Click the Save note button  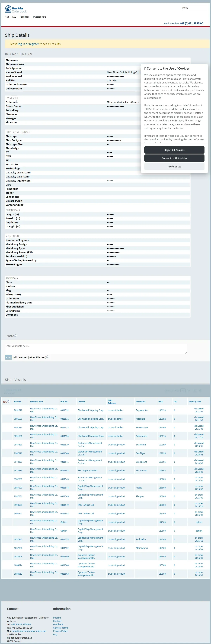pos(8,358)
